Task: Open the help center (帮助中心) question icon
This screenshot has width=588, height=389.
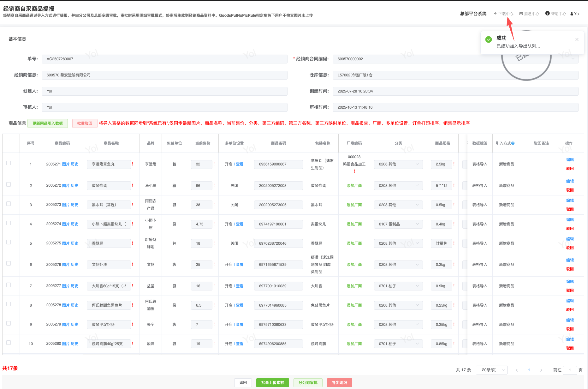Action: point(547,13)
